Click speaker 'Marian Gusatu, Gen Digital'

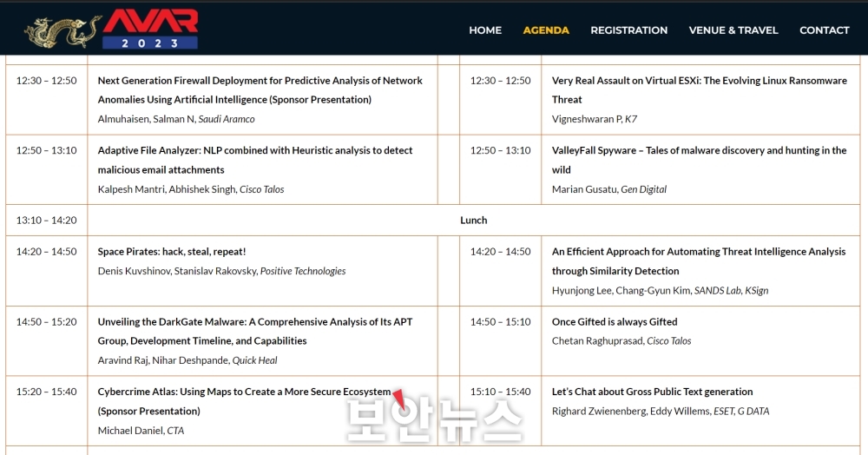point(609,189)
